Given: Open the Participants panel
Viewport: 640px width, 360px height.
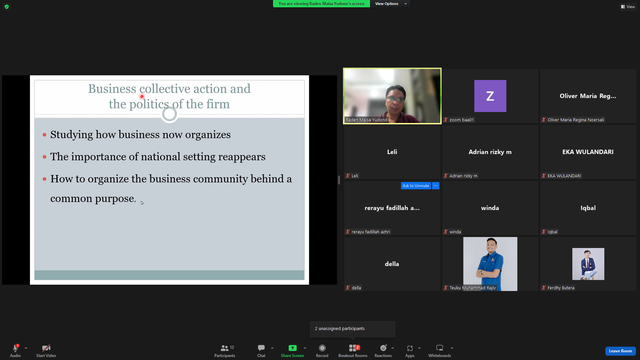Looking at the screenshot, I should [x=225, y=350].
